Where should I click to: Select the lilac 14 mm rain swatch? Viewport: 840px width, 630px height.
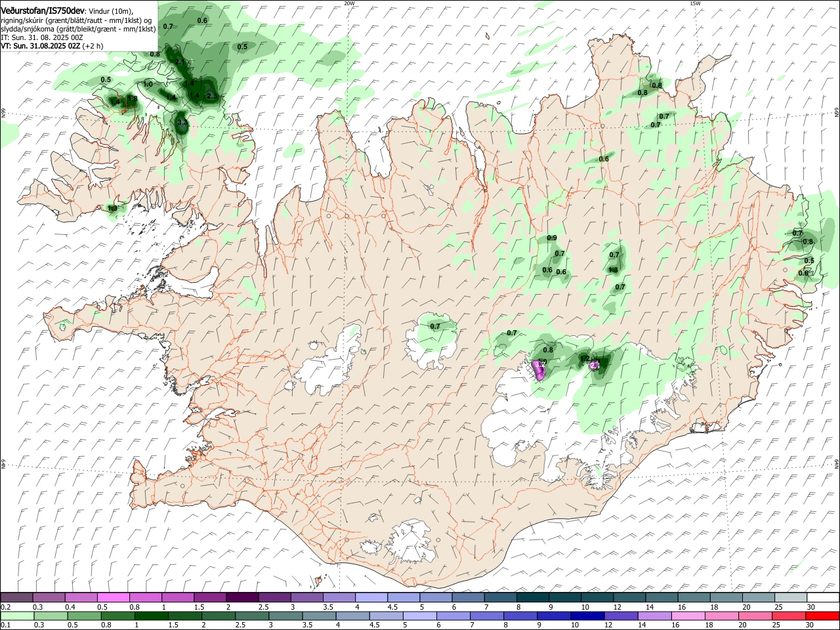[655, 616]
